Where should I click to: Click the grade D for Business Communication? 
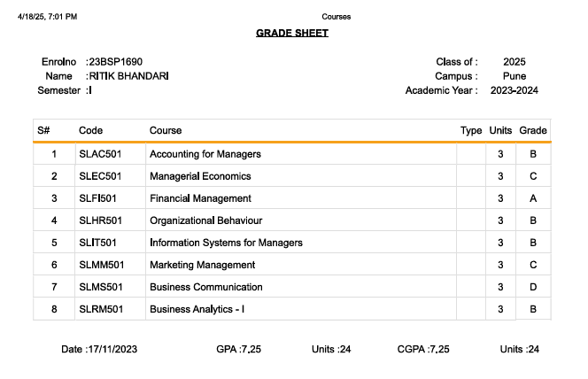coord(533,287)
